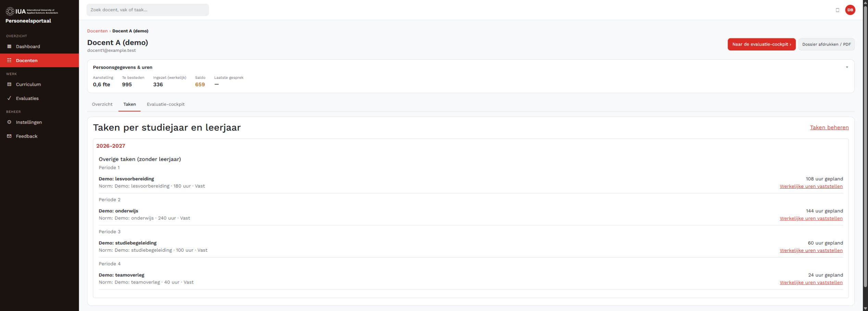Click the Curriculum icon in sidebar

[x=9, y=84]
